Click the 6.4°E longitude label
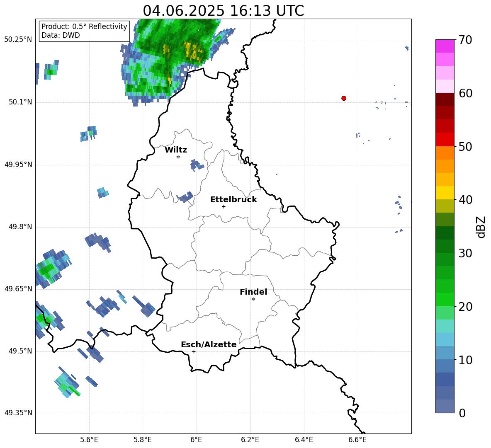 pos(304,440)
